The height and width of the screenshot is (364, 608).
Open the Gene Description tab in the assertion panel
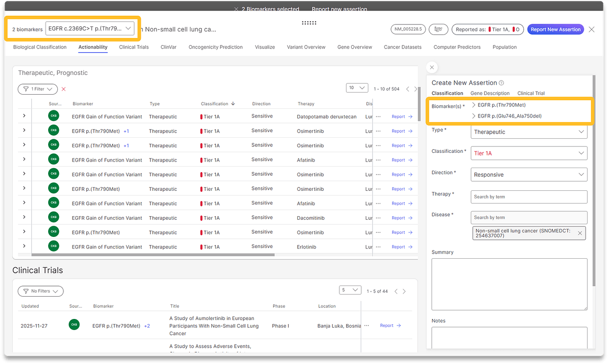489,93
